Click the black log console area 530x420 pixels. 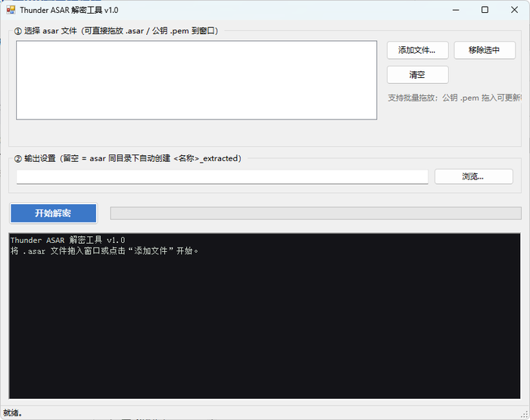coord(264,316)
